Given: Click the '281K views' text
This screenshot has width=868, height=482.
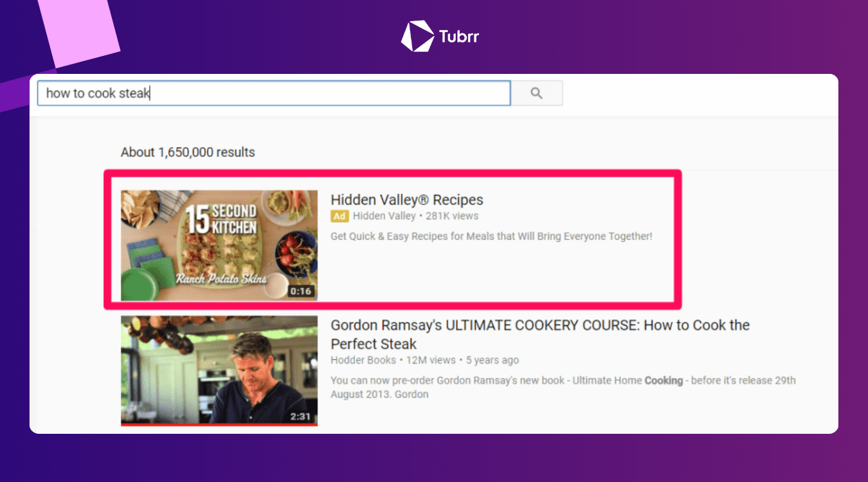Looking at the screenshot, I should coord(452,216).
